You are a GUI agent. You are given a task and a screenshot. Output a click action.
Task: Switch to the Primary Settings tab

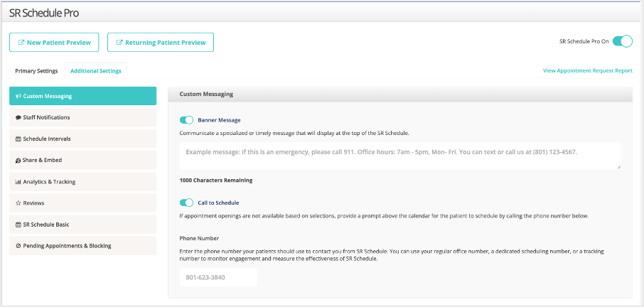(36, 71)
